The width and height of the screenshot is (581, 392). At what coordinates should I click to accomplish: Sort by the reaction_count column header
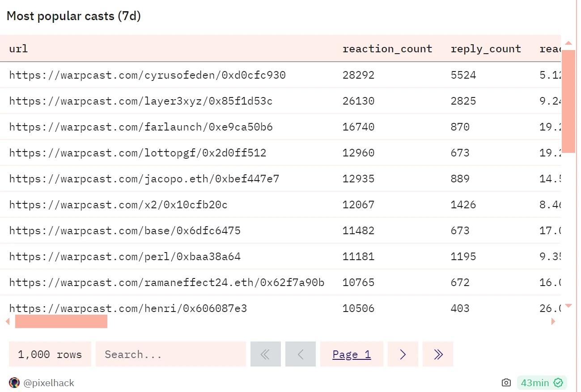(x=387, y=49)
